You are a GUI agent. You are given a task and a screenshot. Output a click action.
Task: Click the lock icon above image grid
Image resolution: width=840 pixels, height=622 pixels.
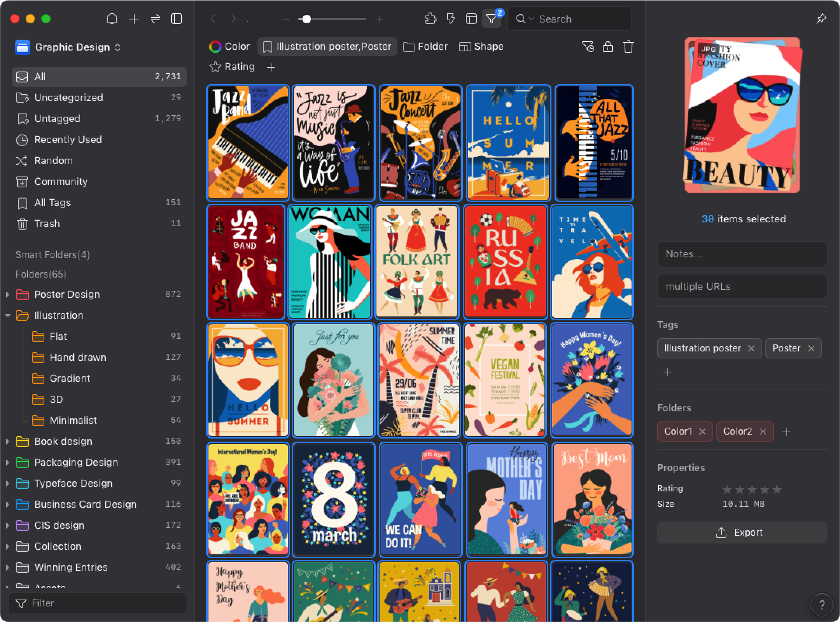pyautogui.click(x=607, y=47)
